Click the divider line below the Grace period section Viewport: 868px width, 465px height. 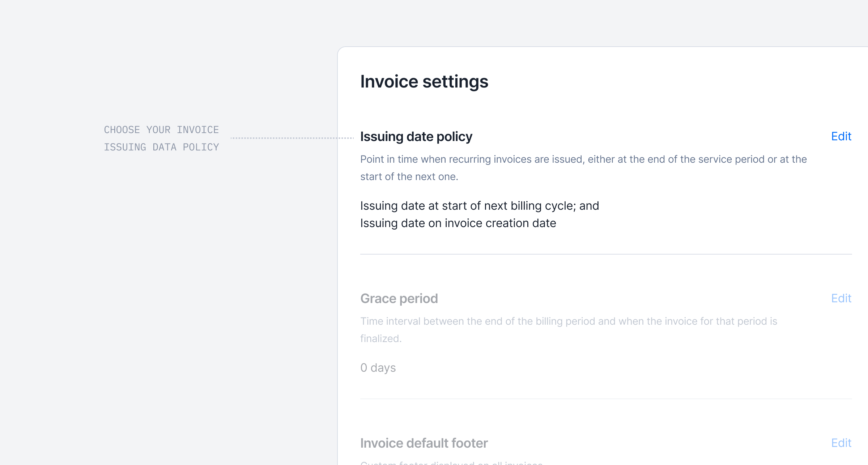(606, 399)
